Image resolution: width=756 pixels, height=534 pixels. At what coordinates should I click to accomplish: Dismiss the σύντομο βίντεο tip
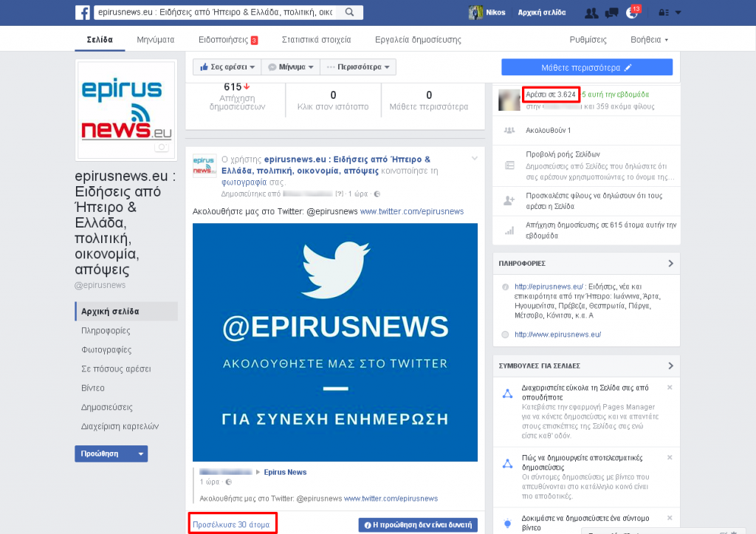(x=670, y=518)
